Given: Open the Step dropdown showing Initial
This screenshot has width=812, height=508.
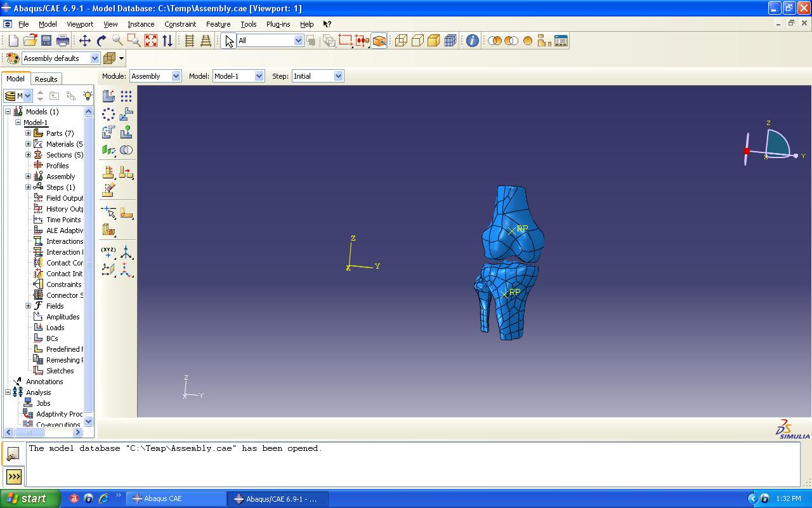Looking at the screenshot, I should click(x=317, y=76).
